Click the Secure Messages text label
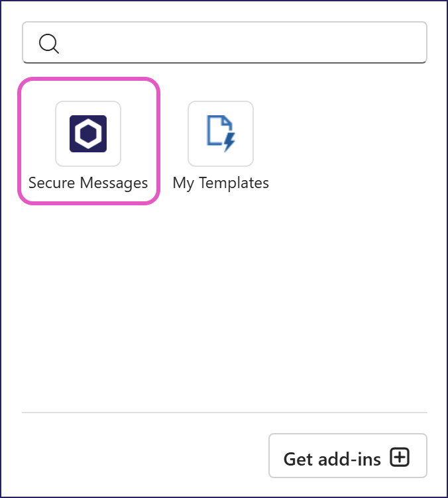 pos(88,183)
